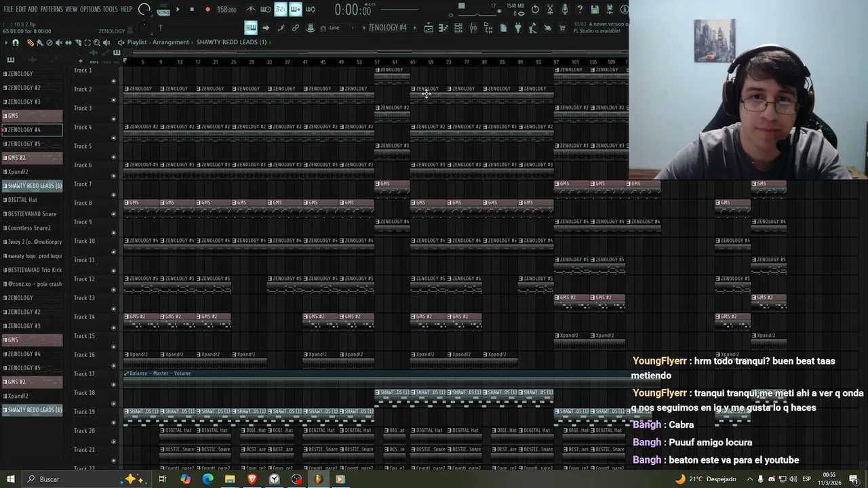Mute Track 4 with its LED
Image resolution: width=868 pixels, height=488 pixels.
(113, 138)
